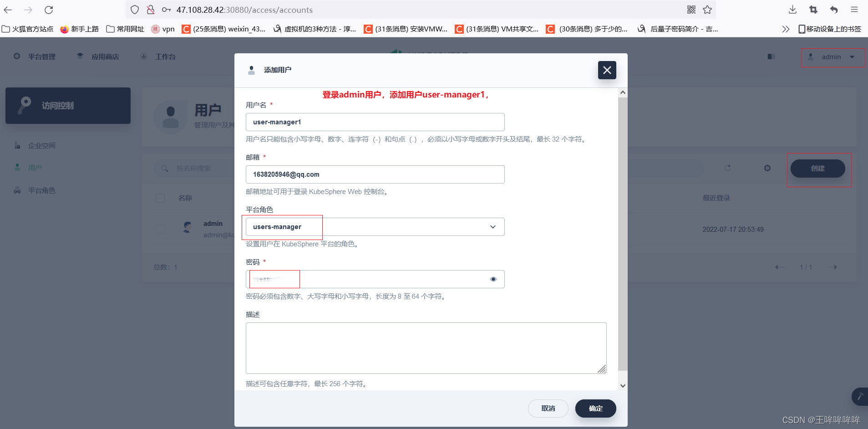Click the undo arrow toolbar icon

pyautogui.click(x=834, y=10)
